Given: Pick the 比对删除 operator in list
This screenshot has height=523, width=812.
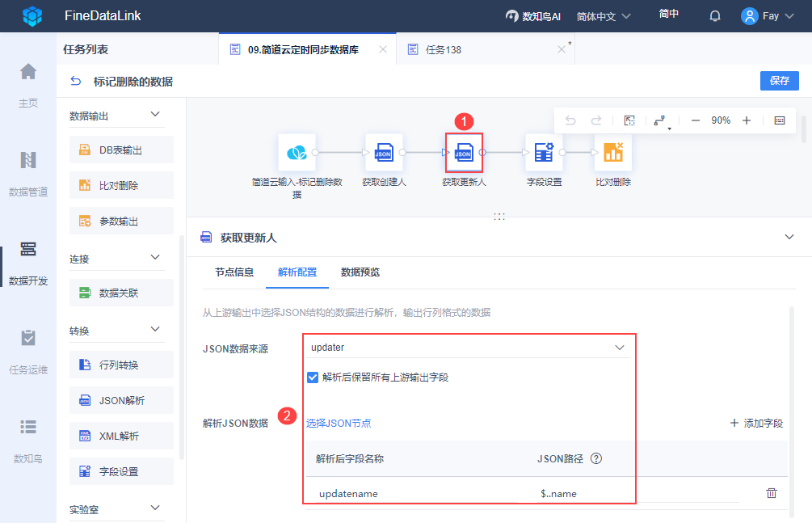Looking at the screenshot, I should click(121, 185).
